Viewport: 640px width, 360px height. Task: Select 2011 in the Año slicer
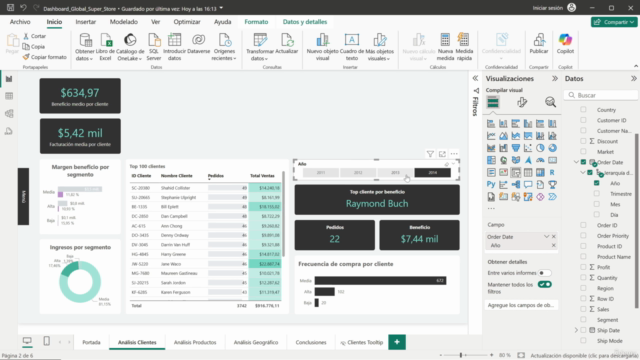(x=321, y=173)
